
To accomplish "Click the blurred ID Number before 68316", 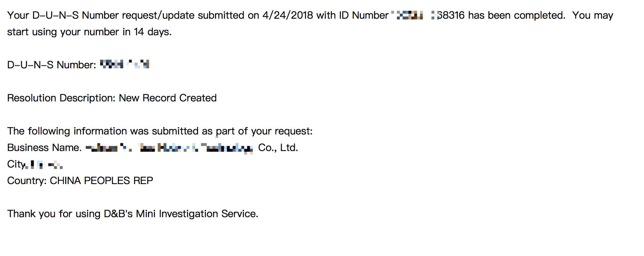I will coord(413,15).
